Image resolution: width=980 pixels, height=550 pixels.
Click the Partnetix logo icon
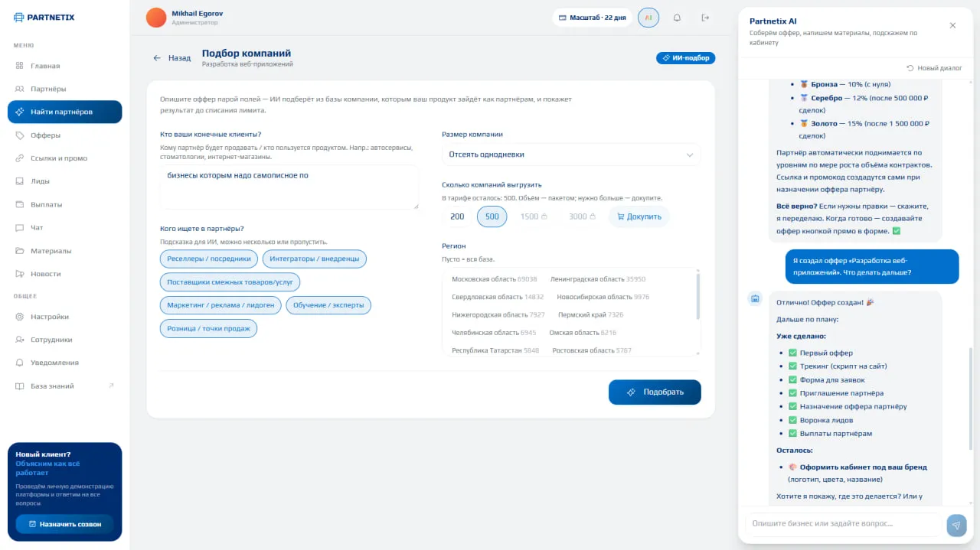coord(20,18)
